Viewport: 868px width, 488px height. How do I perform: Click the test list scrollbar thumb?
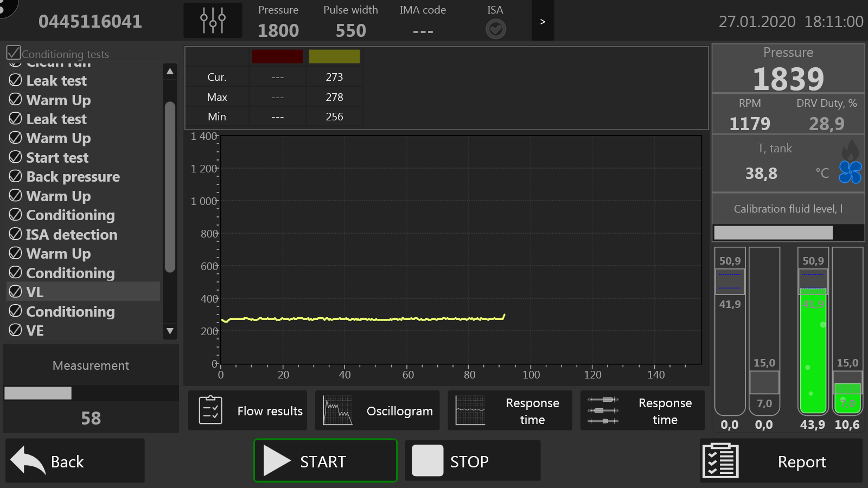[x=170, y=187]
